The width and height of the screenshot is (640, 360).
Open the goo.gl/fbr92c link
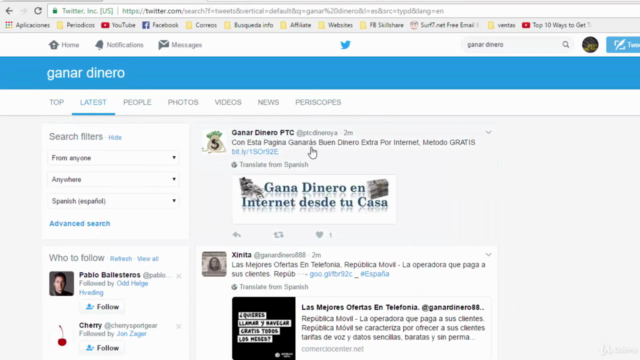tap(331, 274)
